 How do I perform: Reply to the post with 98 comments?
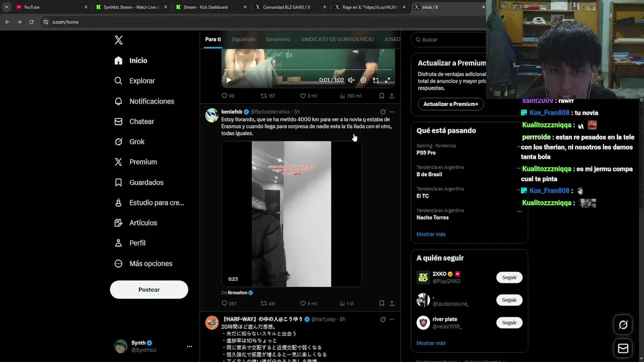coord(228,96)
